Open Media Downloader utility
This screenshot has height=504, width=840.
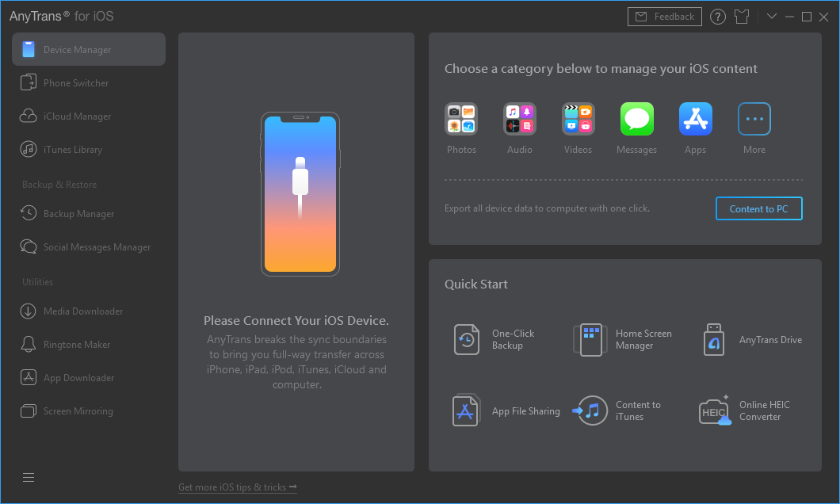89,311
